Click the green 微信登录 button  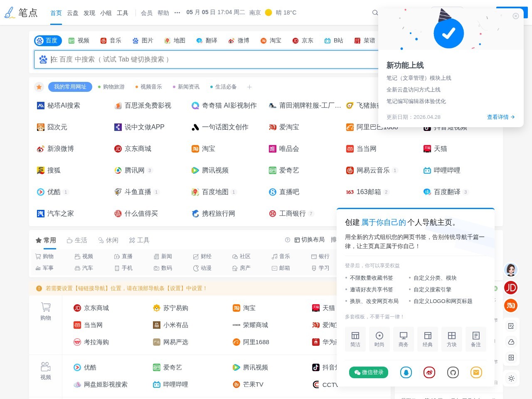click(x=369, y=372)
